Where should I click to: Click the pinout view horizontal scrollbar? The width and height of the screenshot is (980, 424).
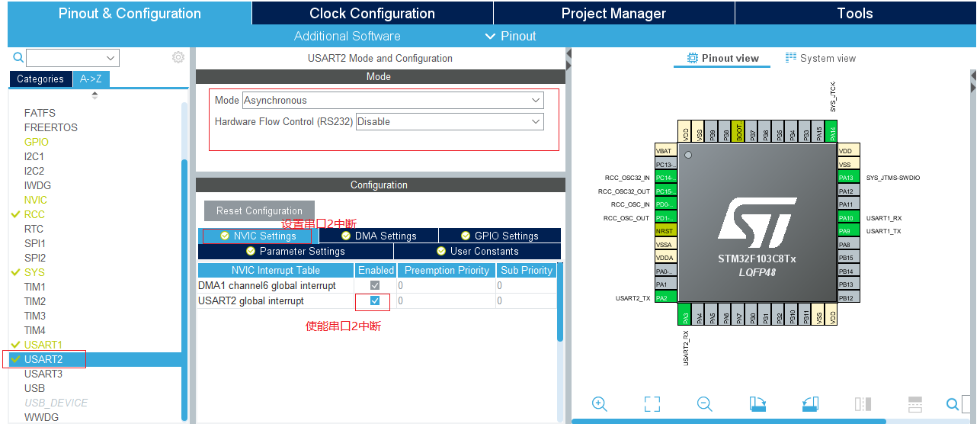tap(729, 421)
